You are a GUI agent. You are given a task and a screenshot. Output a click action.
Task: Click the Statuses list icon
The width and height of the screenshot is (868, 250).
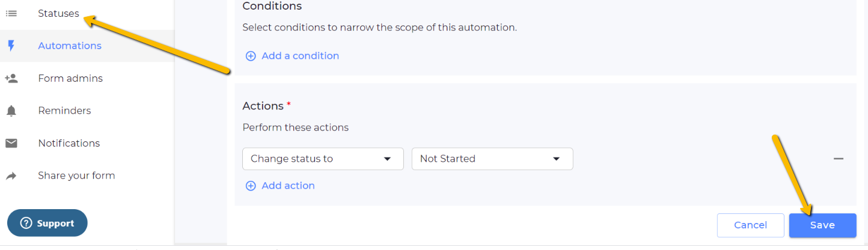point(11,13)
